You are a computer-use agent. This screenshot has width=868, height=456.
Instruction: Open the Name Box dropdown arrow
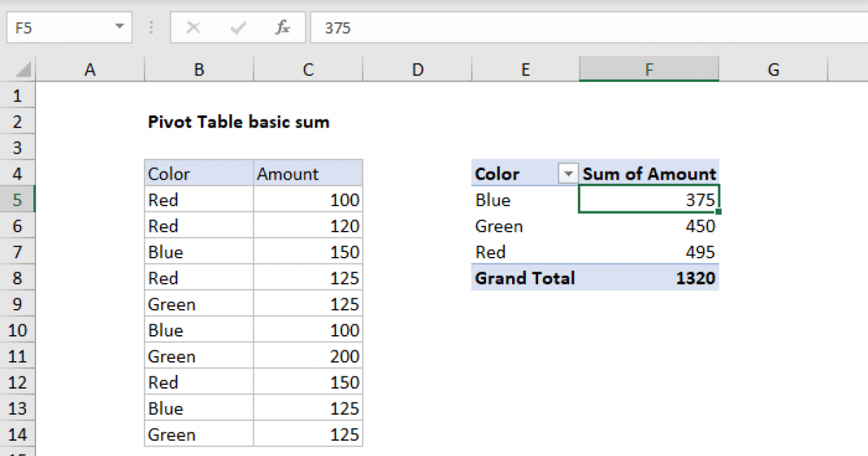tap(119, 28)
